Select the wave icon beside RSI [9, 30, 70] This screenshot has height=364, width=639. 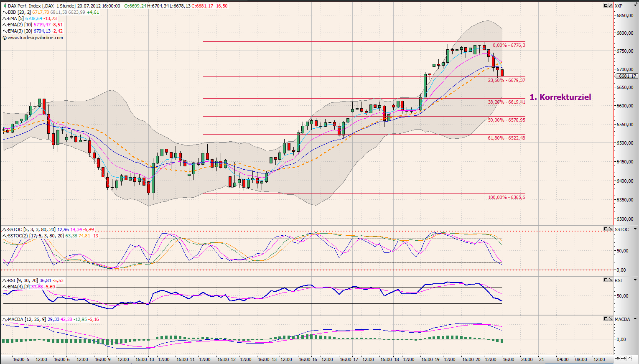(5, 280)
